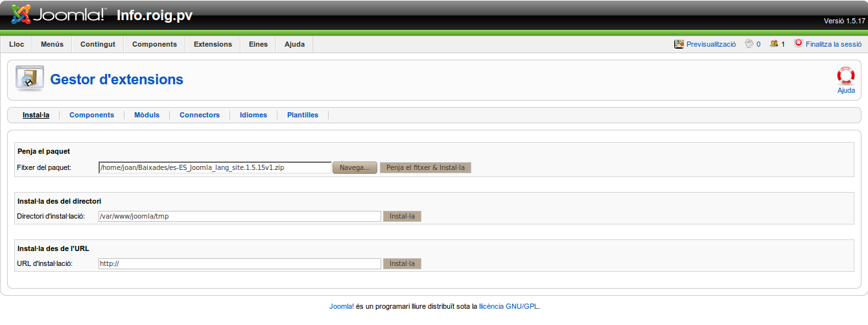Click Instal·la button beside URL field
Screen dimensions: 868x325
tap(403, 263)
